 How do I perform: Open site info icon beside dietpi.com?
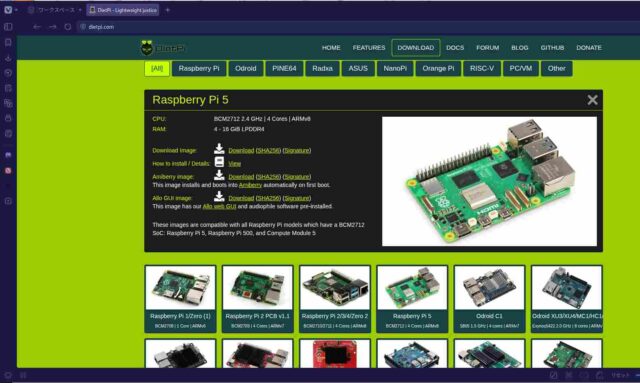tap(83, 27)
